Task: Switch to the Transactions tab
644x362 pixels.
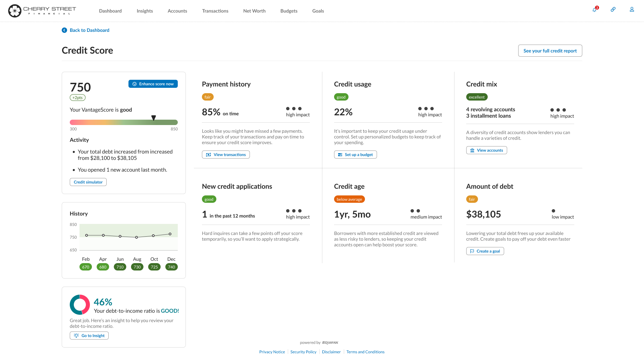Action: point(215,11)
